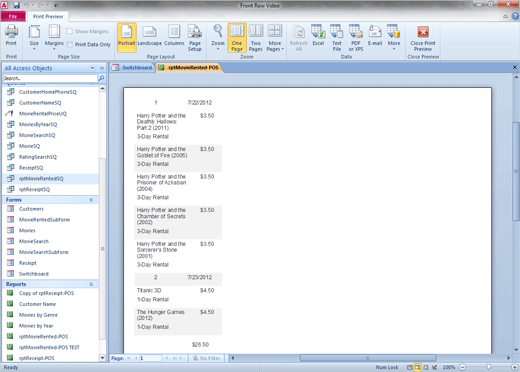The height and width of the screenshot is (372, 520).
Task: Click the navigation pane Search box
Action: [50, 78]
